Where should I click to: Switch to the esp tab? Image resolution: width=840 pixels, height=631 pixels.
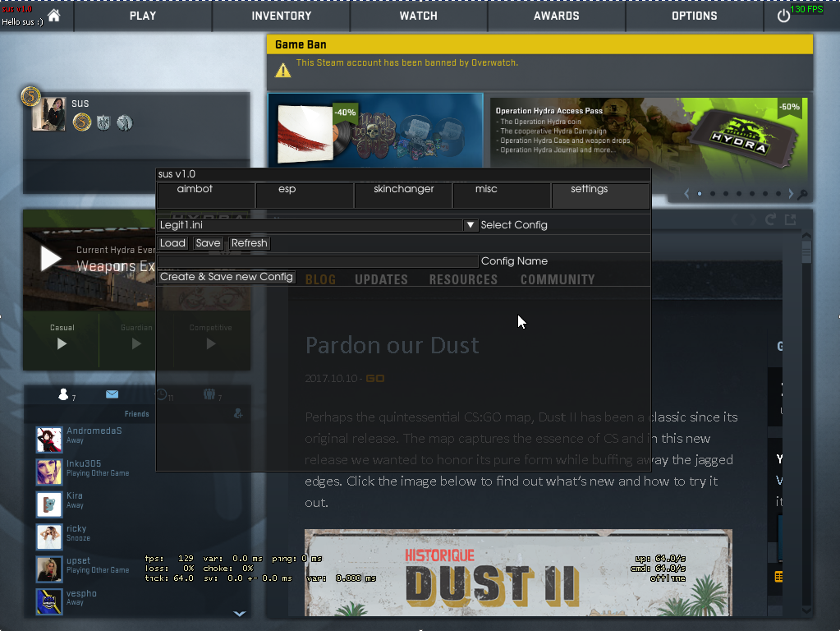click(x=305, y=195)
